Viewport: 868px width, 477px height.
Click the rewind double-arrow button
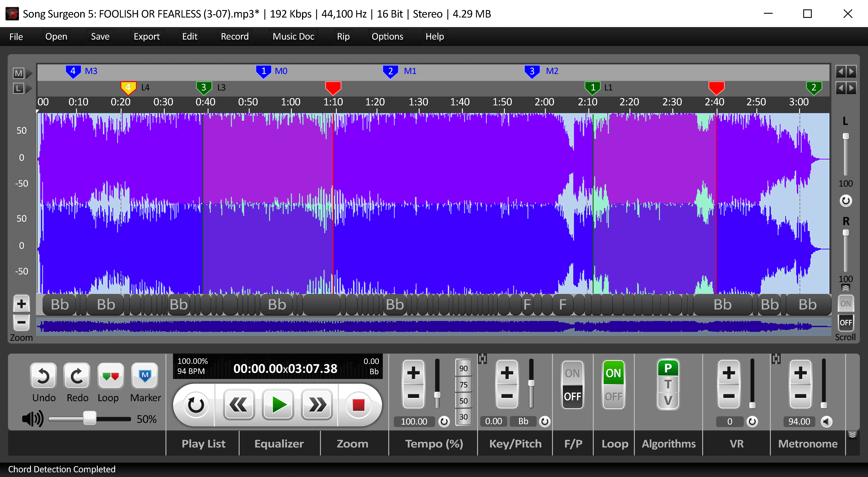coord(239,405)
